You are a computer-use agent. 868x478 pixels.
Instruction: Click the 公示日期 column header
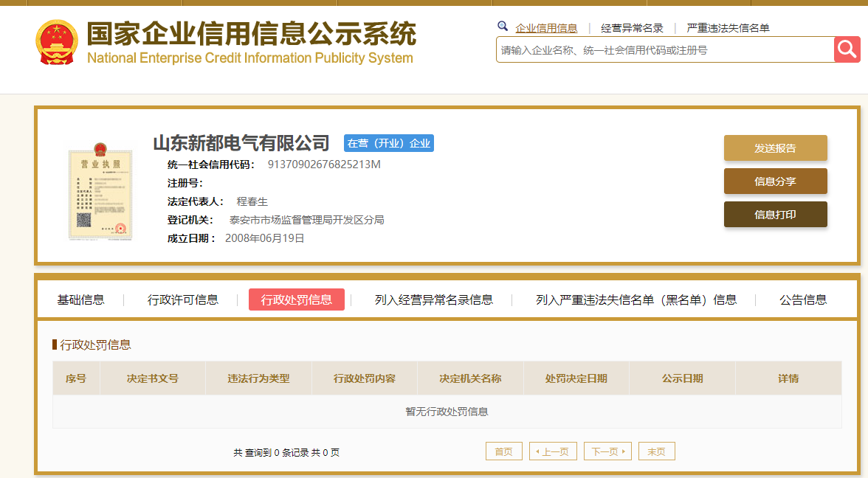683,378
